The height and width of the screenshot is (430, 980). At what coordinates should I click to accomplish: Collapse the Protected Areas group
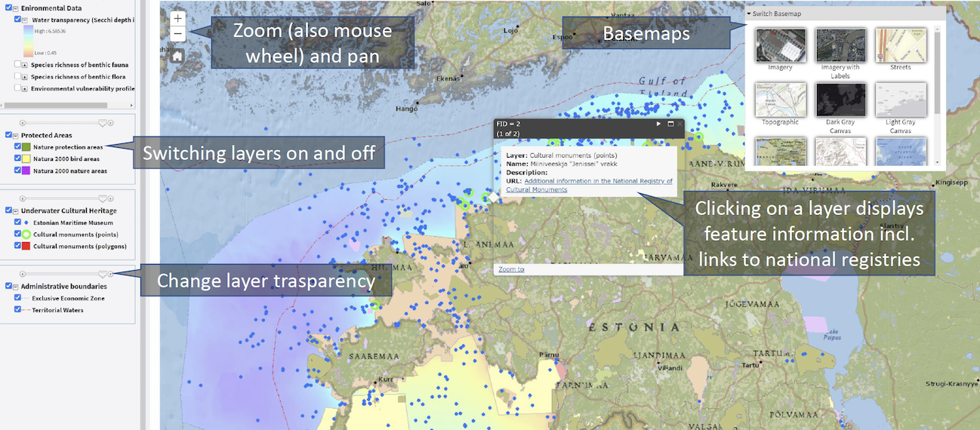(x=16, y=135)
